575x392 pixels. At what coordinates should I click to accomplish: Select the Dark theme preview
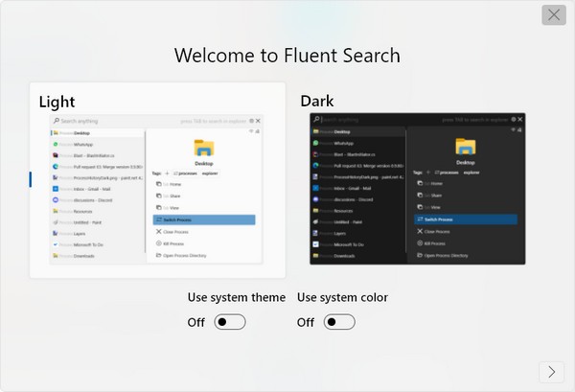[x=420, y=189]
